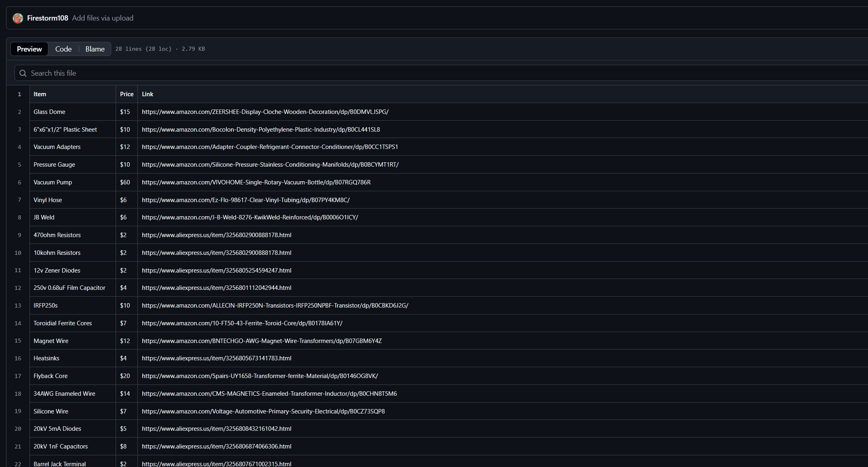
Task: Switch to the Preview tab
Action: pos(29,49)
